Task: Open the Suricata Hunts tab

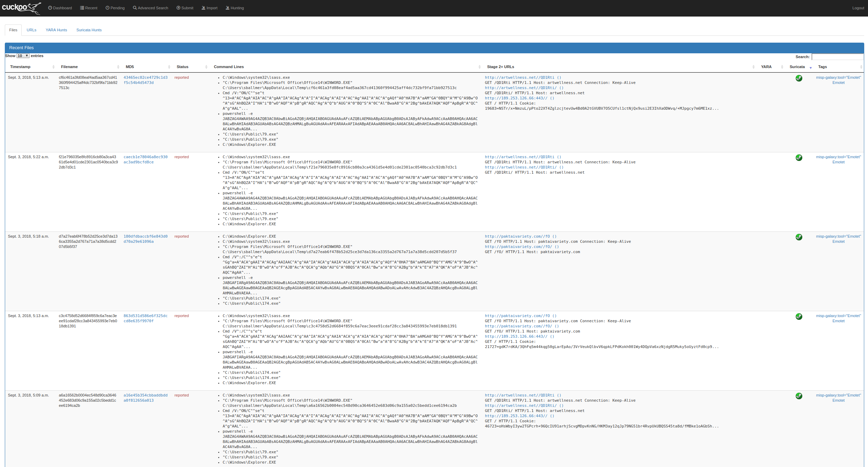Action: click(89, 30)
